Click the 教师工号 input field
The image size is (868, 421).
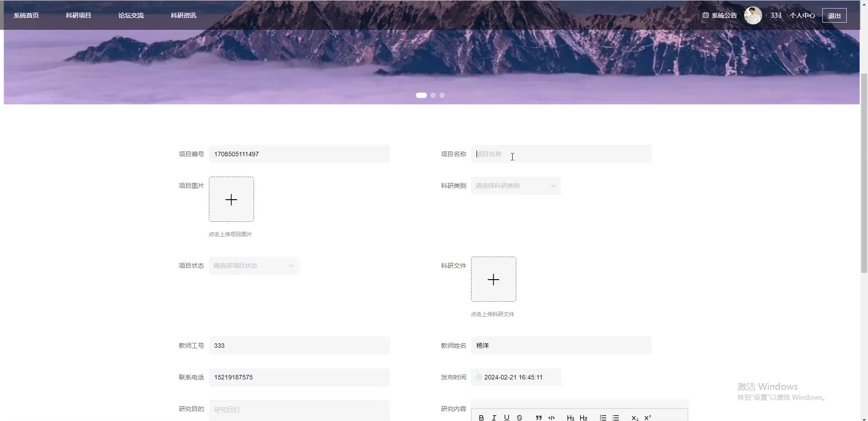(x=299, y=346)
